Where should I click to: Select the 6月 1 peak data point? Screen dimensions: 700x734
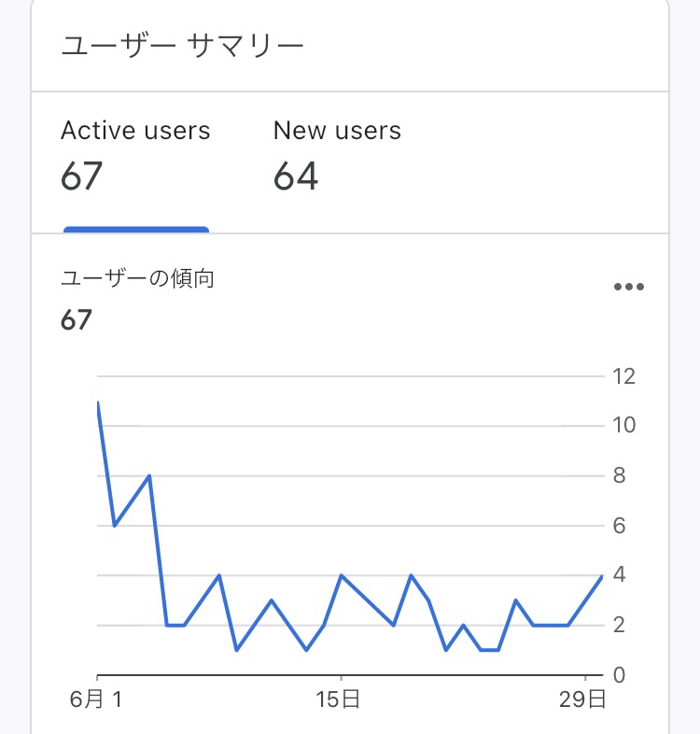pos(98,402)
